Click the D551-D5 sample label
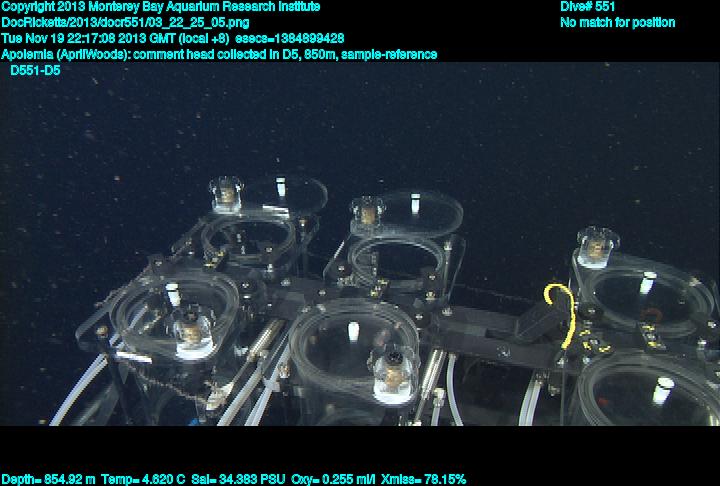This screenshot has width=720, height=486. coord(35,71)
